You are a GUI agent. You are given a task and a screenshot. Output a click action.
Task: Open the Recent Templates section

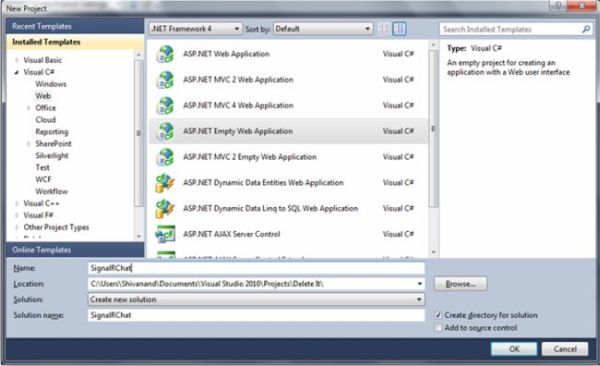pos(75,26)
